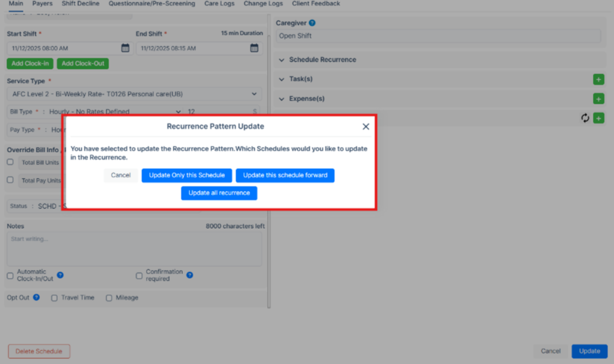Switch to the Care Logs tab
Image resolution: width=614 pixels, height=364 pixels.
pos(219,4)
